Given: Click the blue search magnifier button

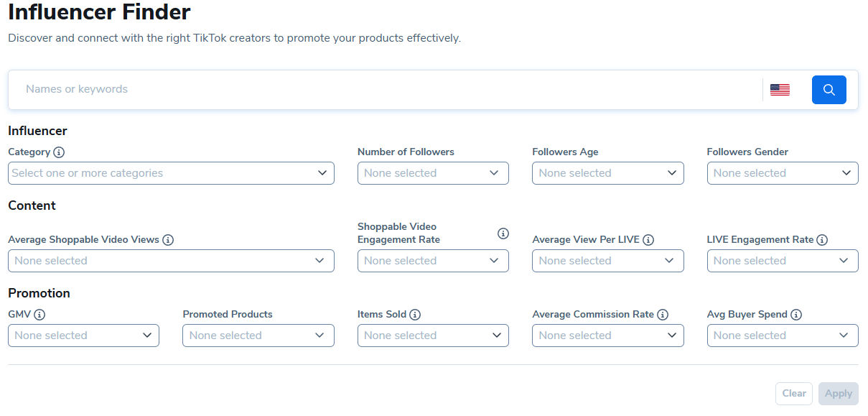Looking at the screenshot, I should 829,90.
